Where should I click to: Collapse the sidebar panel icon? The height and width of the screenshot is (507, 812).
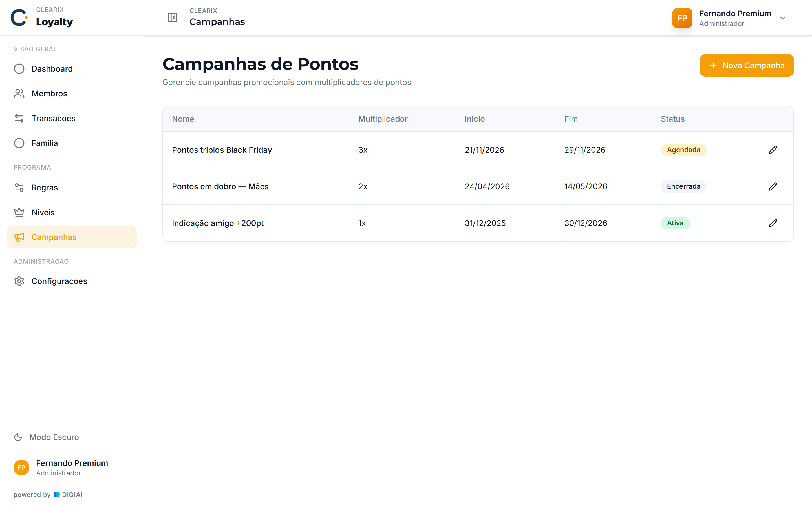coord(173,17)
